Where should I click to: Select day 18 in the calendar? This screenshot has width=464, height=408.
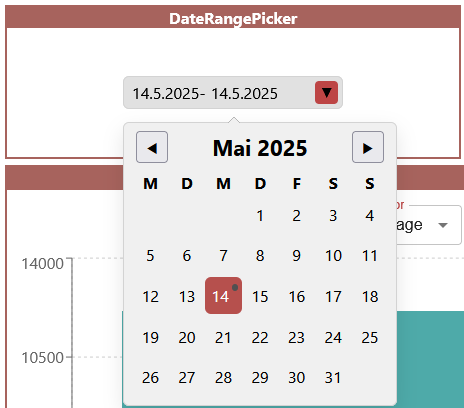(x=370, y=296)
